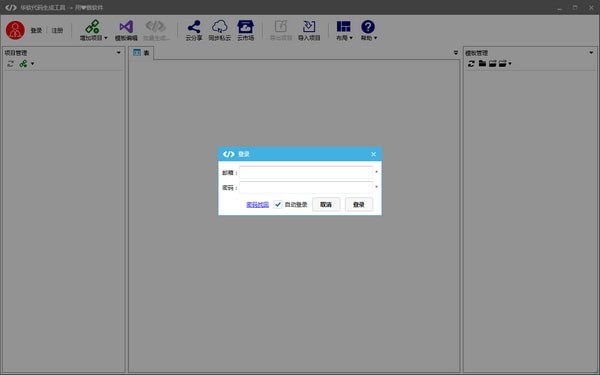Toggle the 自动登录 auto-login checkbox
This screenshot has height=375, width=600.
[278, 204]
